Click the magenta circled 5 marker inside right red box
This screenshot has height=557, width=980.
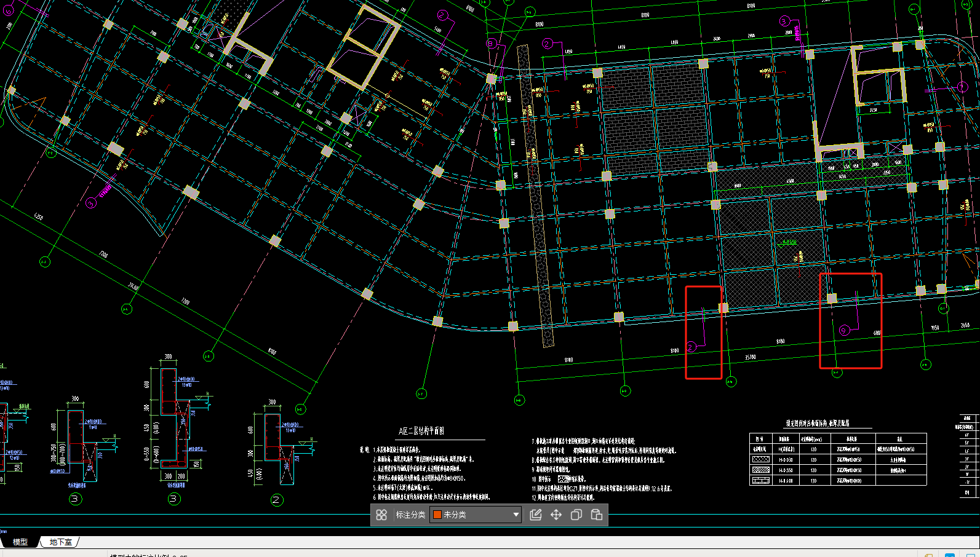843,330
